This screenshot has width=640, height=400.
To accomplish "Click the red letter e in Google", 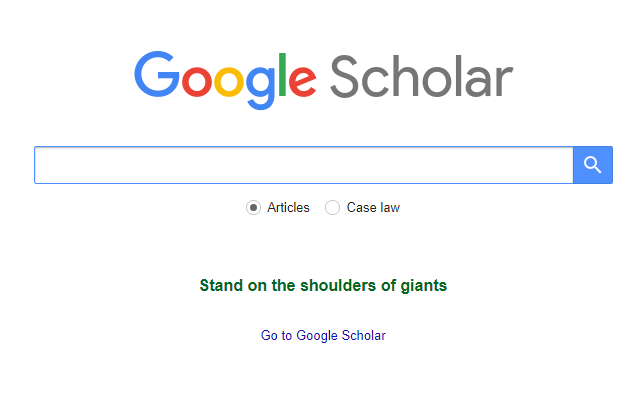I will tap(302, 82).
